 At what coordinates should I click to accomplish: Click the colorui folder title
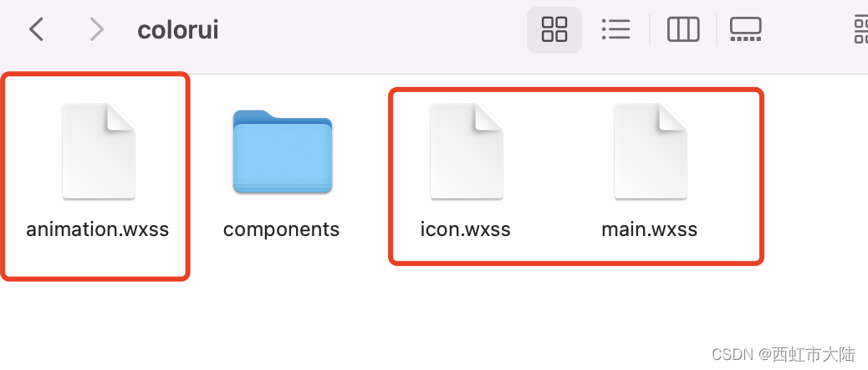[178, 30]
